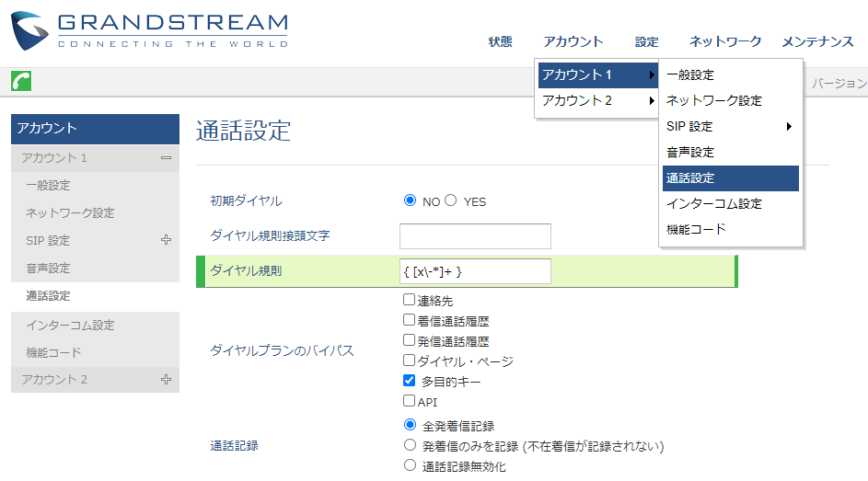This screenshot has width=868, height=481.
Task: Choose 機能コード from the dropdown menu
Action: coord(696,229)
